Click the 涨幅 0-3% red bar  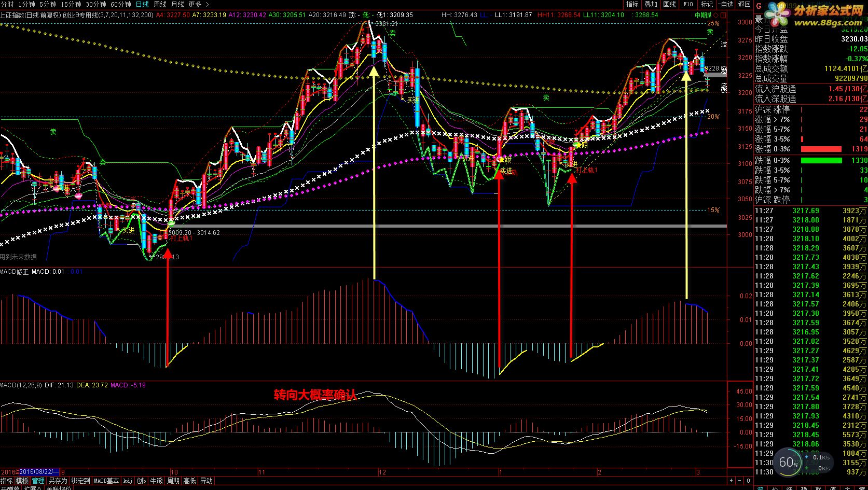[821, 149]
